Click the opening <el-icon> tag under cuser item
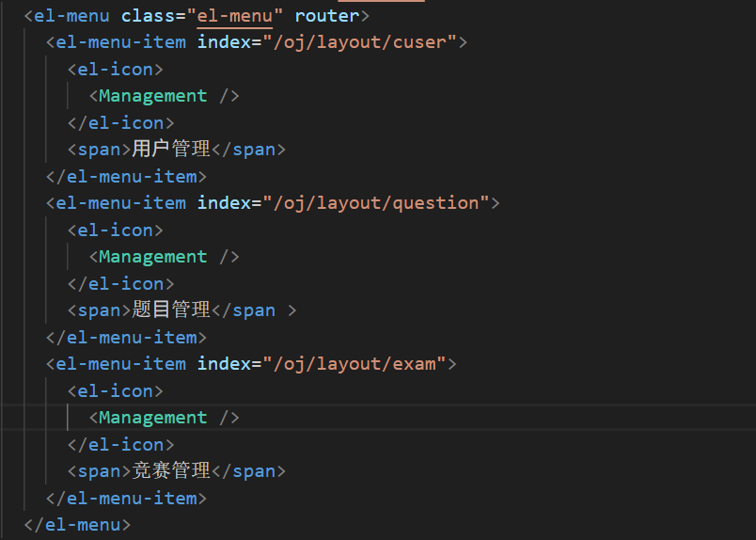Screen dimensions: 756x540 coord(116,70)
